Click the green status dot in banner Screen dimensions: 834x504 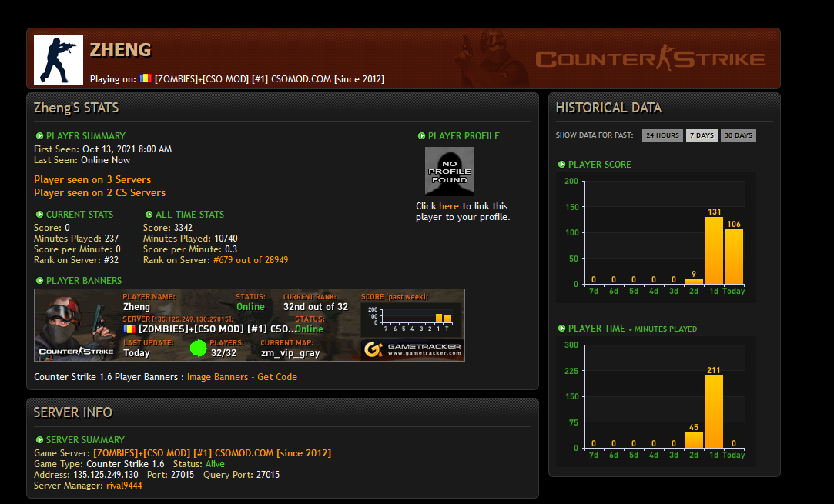(199, 349)
